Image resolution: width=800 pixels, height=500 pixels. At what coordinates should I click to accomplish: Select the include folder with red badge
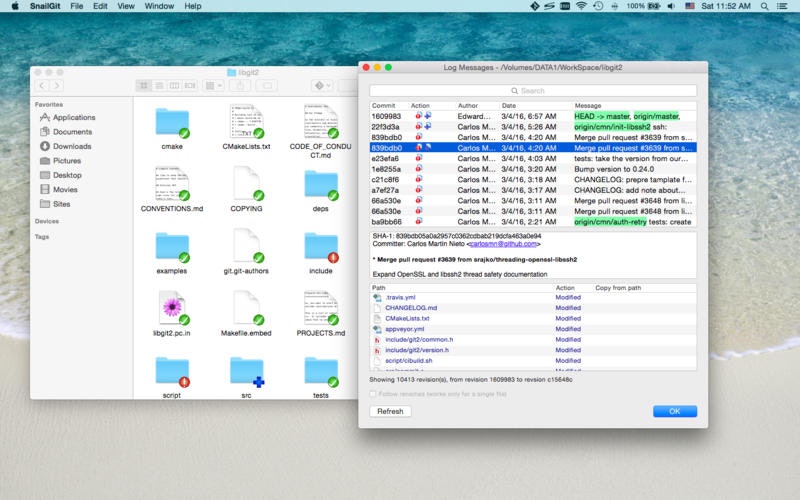pyautogui.click(x=321, y=247)
